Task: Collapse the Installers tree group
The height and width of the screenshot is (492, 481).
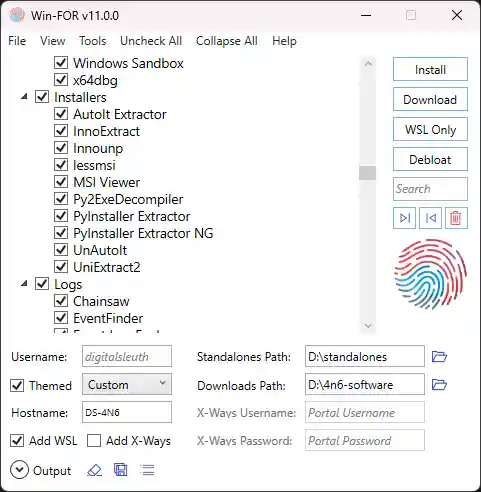Action: tap(24, 97)
